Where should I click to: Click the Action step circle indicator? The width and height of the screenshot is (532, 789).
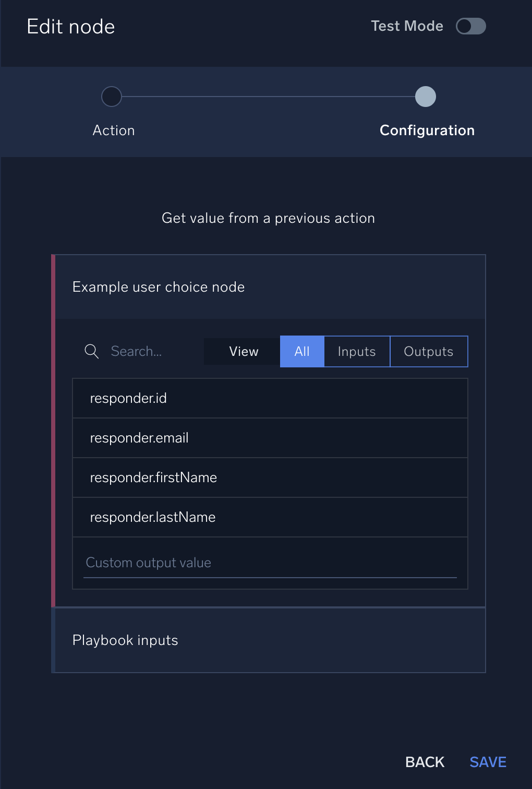111,97
